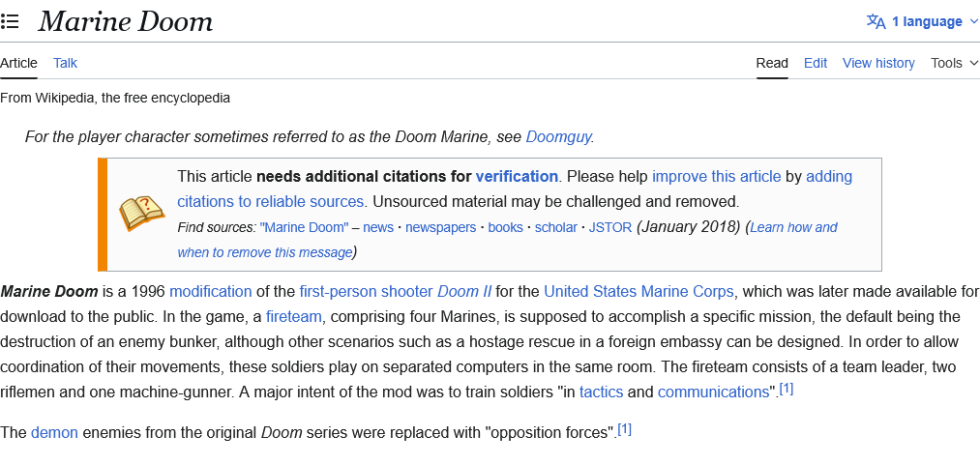
Task: Switch to the Talk tab
Action: (x=65, y=63)
